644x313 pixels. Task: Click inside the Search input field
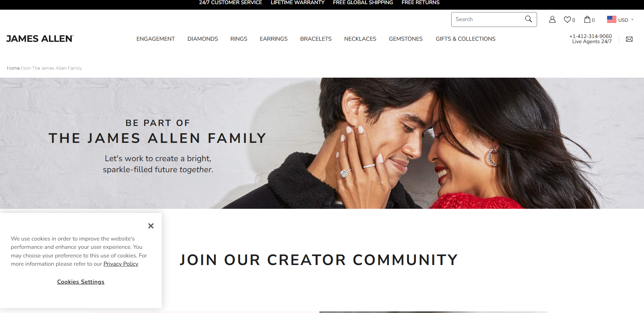(x=488, y=19)
